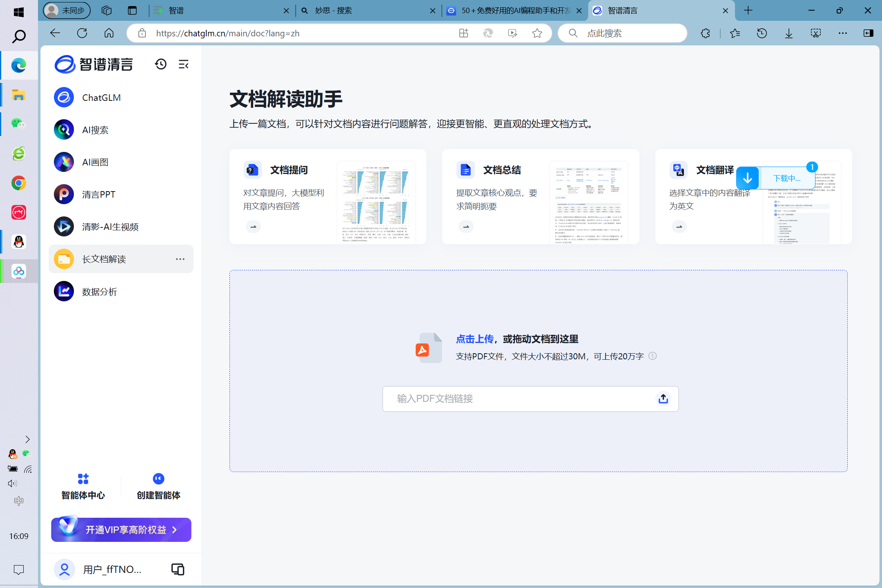Reload the page

(x=82, y=33)
